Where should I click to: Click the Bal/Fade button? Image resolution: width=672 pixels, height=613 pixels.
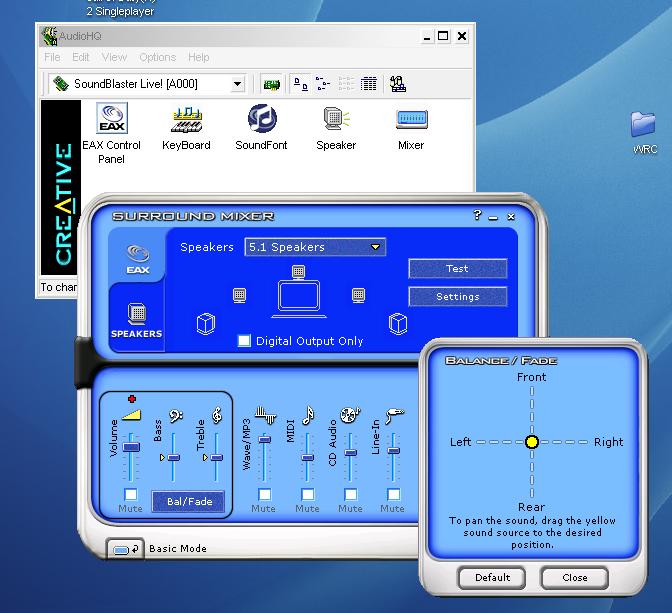click(x=189, y=501)
